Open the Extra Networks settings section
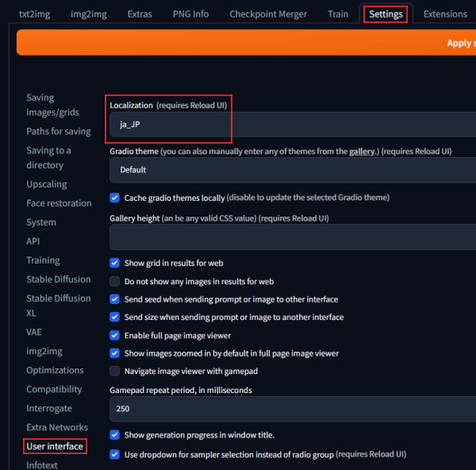The height and width of the screenshot is (470, 476). pos(57,427)
